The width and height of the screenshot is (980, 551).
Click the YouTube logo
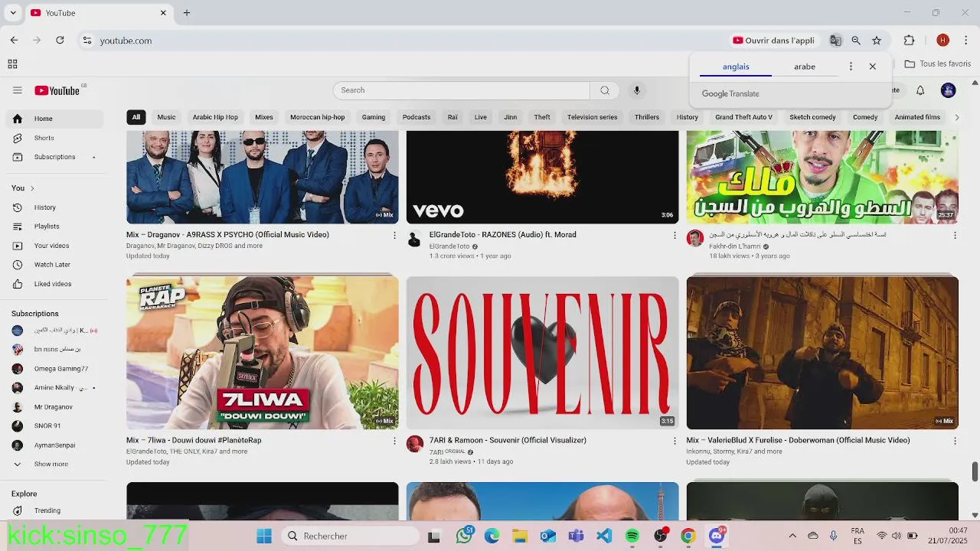pyautogui.click(x=57, y=90)
